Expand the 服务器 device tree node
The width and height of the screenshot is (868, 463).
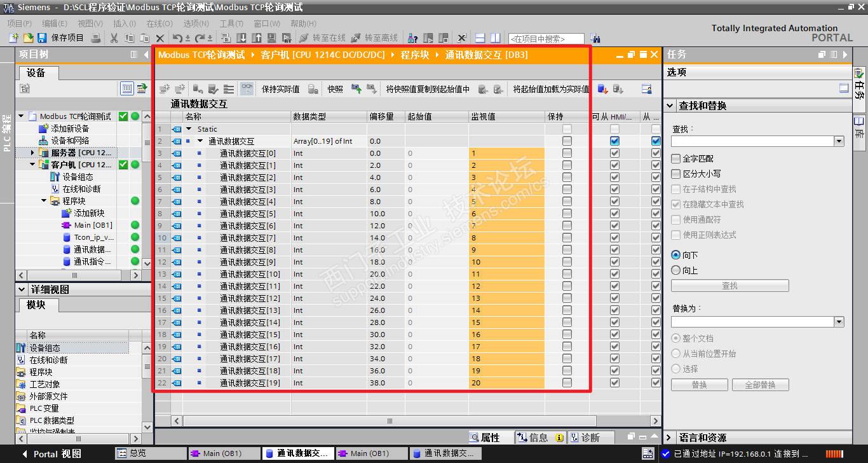pyautogui.click(x=32, y=153)
